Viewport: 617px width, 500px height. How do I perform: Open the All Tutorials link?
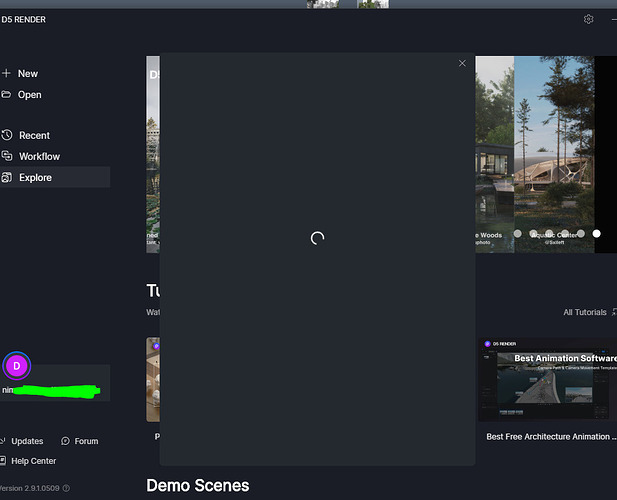(x=585, y=312)
